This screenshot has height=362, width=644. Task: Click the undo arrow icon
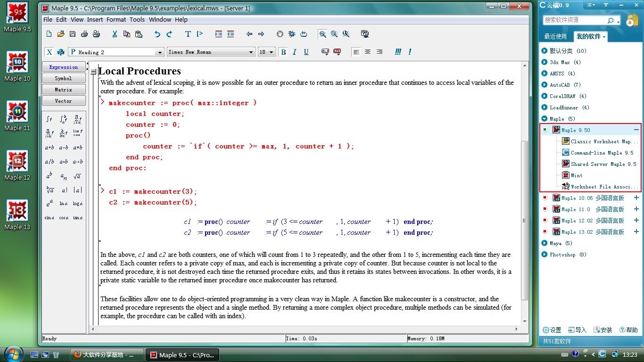[157, 34]
